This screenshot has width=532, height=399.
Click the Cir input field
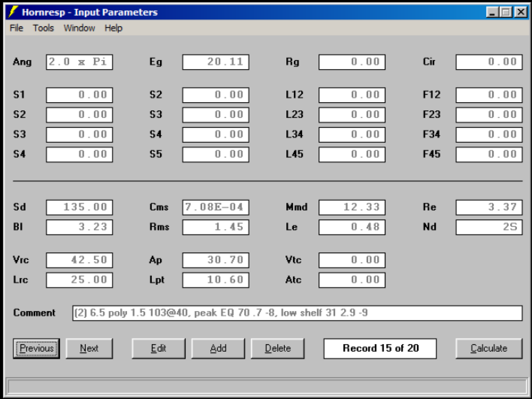point(489,62)
